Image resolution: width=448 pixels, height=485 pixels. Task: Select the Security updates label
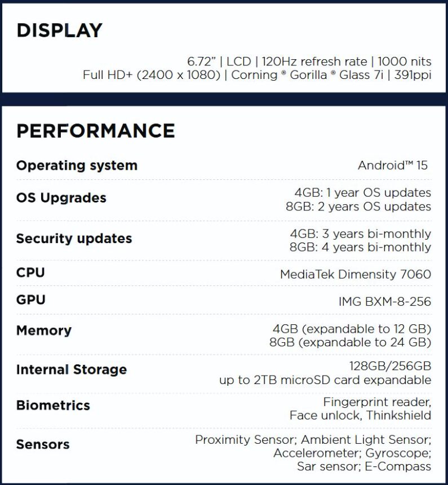[x=74, y=239]
